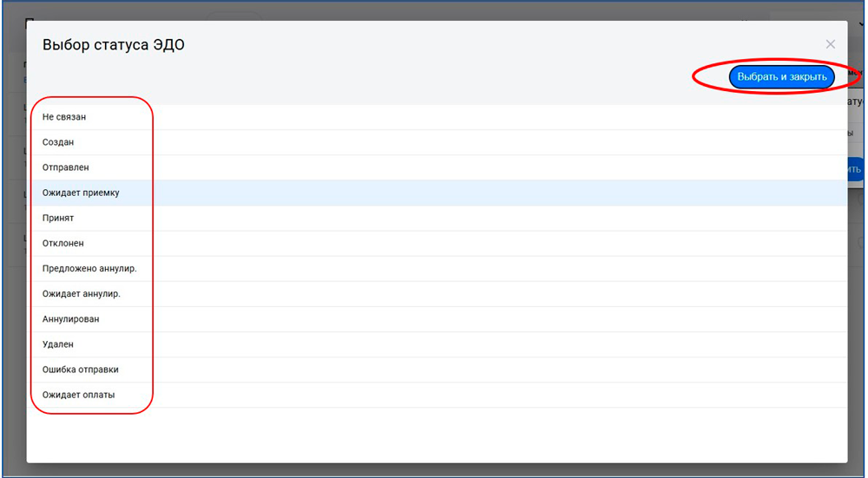Select the "Отклонен" status row
868x478 pixels.
tap(63, 244)
